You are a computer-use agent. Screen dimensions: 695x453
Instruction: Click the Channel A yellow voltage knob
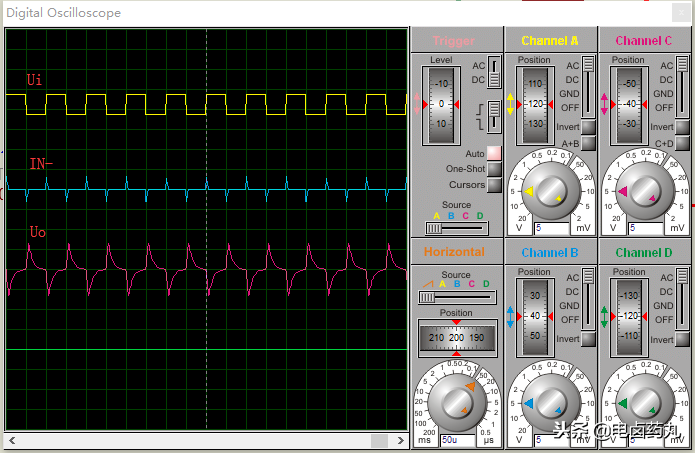point(551,191)
